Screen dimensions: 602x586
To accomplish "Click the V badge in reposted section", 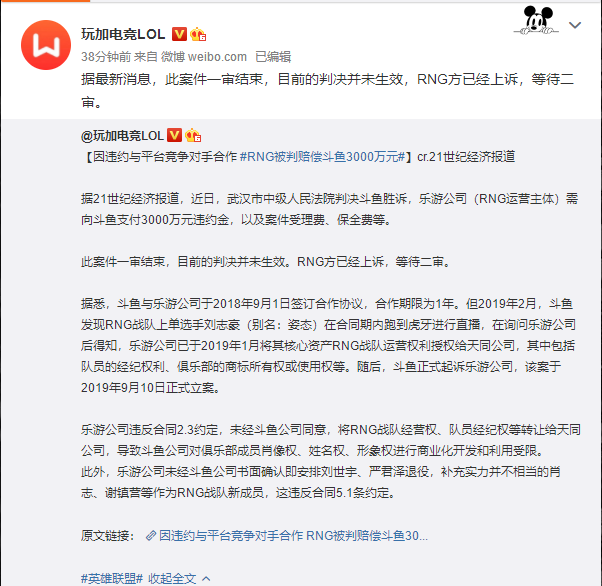I will coord(174,135).
